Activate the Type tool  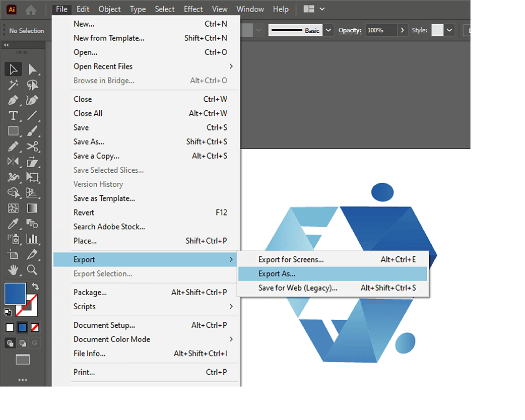[13, 116]
